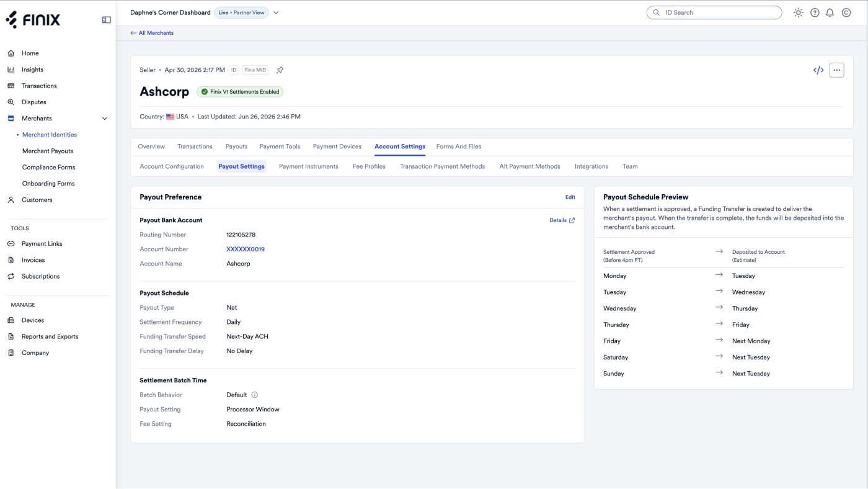Pin the Ashcorp merchant

pyautogui.click(x=280, y=70)
